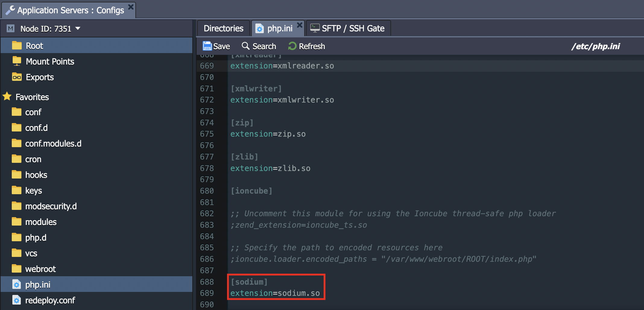Select the Favorites heading
The image size is (644, 310).
pyautogui.click(x=32, y=97)
